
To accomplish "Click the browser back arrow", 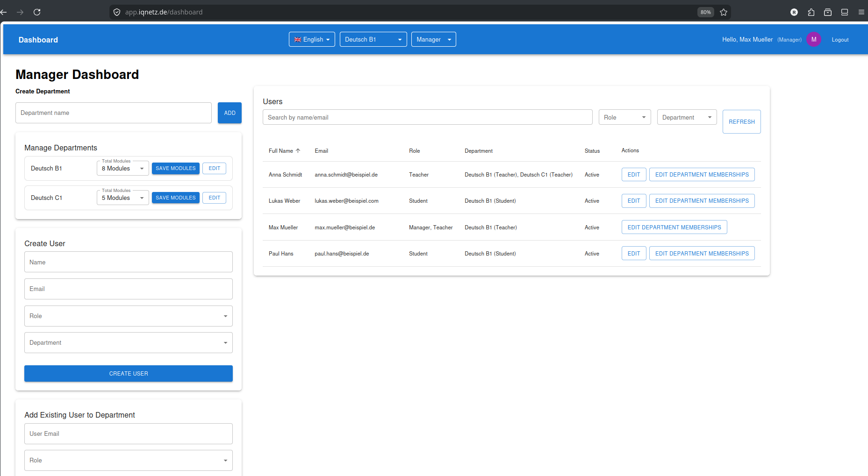I will pos(4,12).
